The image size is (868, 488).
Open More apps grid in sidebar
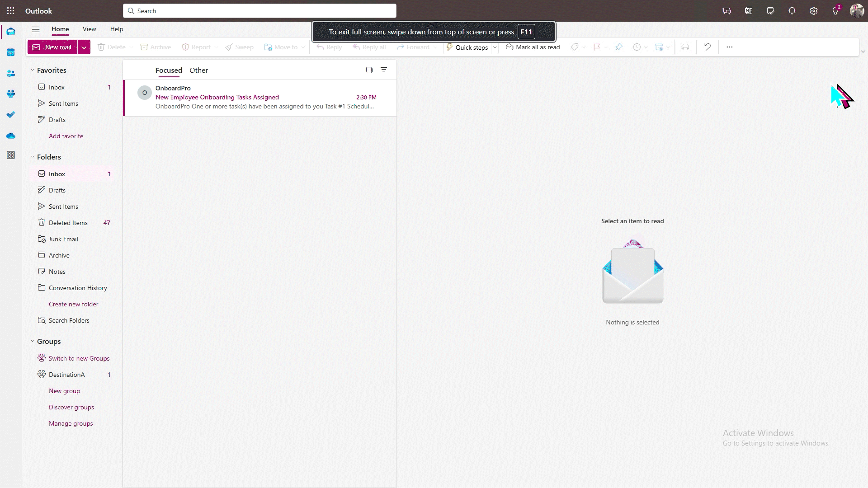point(11,155)
